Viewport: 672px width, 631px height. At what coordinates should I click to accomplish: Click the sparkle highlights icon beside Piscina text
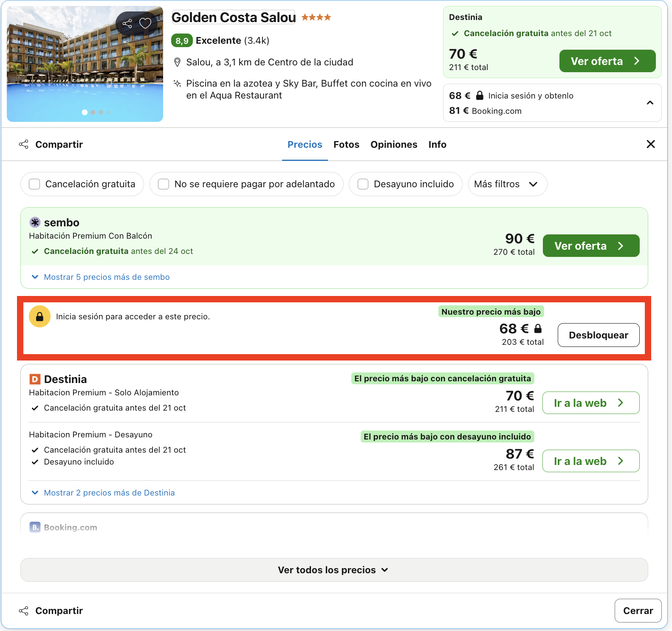tap(178, 83)
